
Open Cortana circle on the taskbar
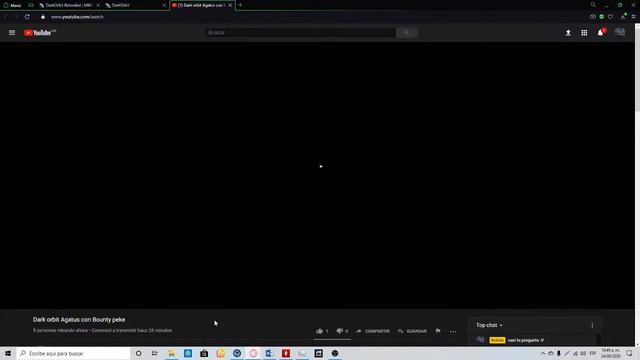pyautogui.click(x=139, y=353)
